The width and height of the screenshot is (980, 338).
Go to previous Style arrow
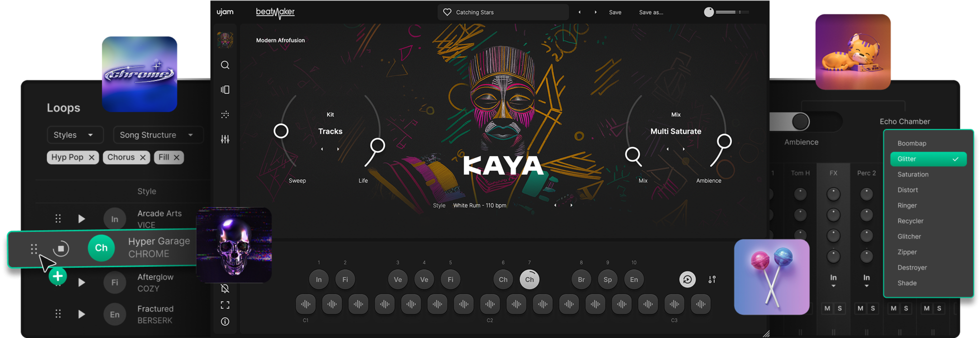click(x=555, y=205)
